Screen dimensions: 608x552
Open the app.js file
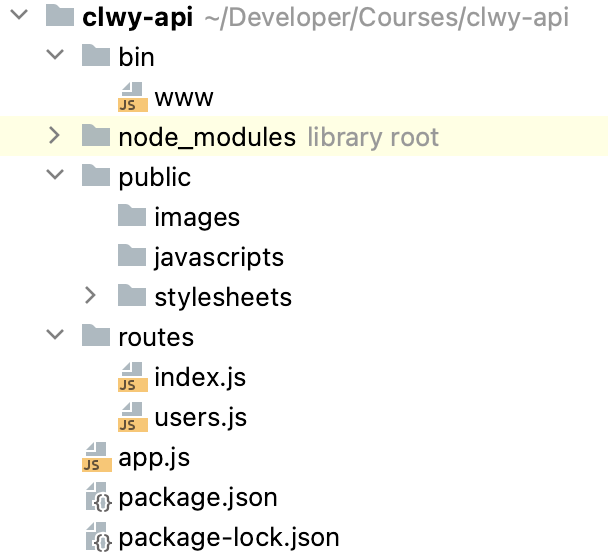point(154,458)
